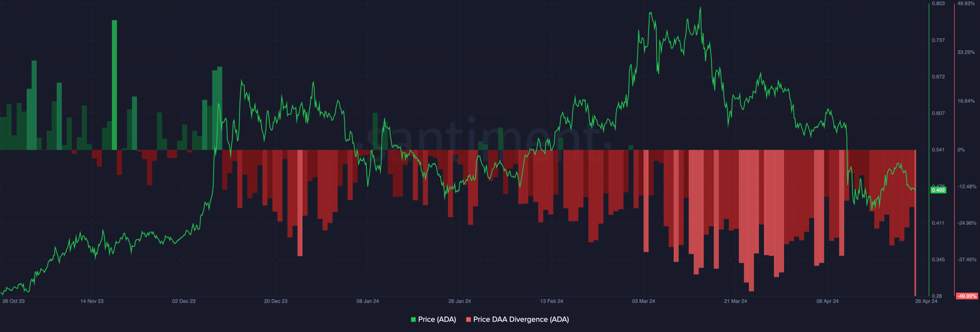
Task: Click the 0.411 price axis label
Action: (x=938, y=223)
